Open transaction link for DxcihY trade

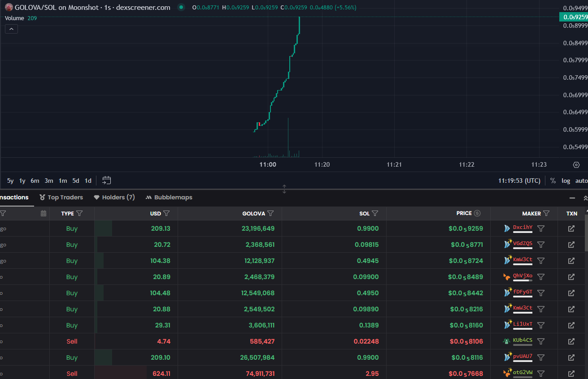571,228
